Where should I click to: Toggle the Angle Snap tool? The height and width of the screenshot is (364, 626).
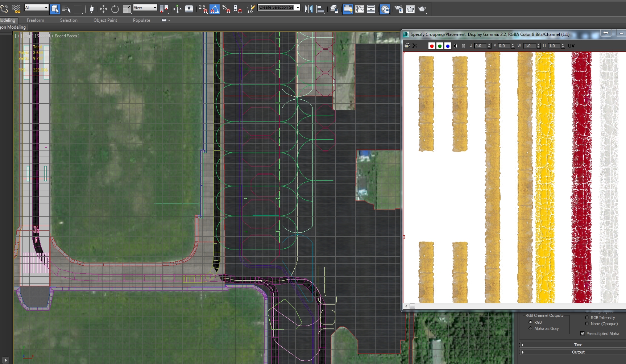(x=215, y=9)
